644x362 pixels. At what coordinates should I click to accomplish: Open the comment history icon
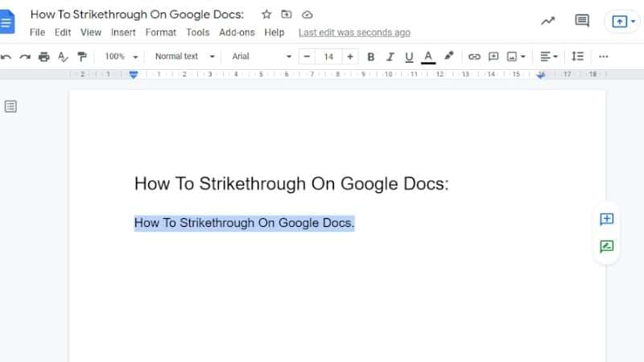coord(582,21)
